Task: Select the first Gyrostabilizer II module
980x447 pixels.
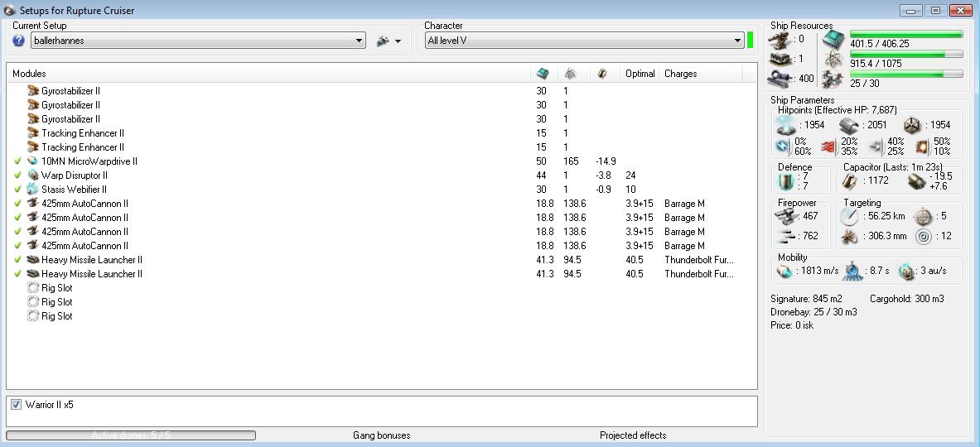Action: [381, 91]
